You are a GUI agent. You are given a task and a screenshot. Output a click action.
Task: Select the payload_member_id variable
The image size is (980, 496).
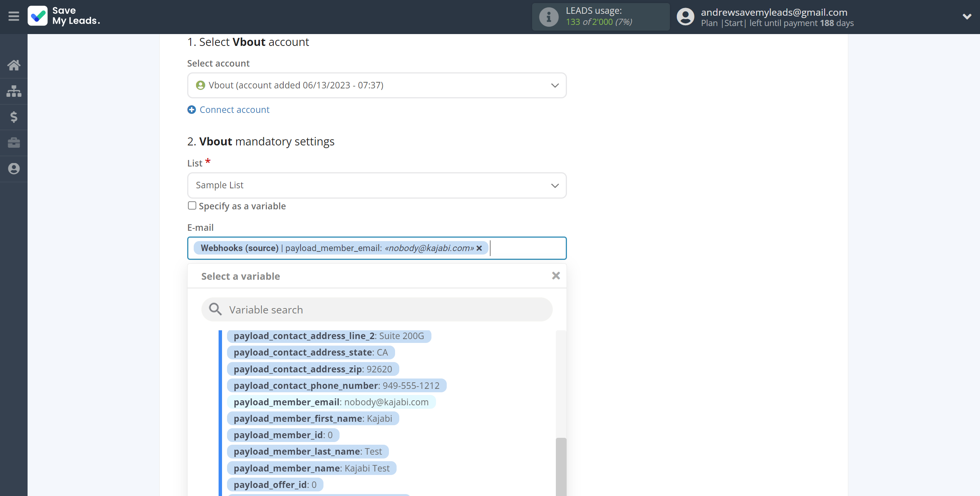[x=283, y=435]
